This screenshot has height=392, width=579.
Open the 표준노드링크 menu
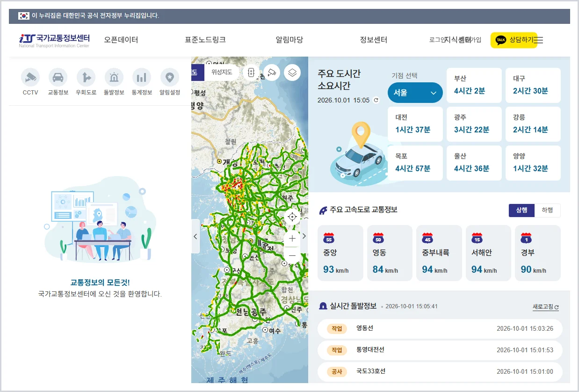tap(205, 40)
